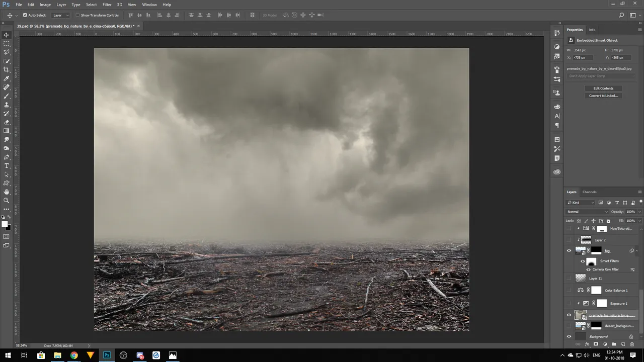The height and width of the screenshot is (362, 644).
Task: Hide the Background layer
Action: pos(569,336)
